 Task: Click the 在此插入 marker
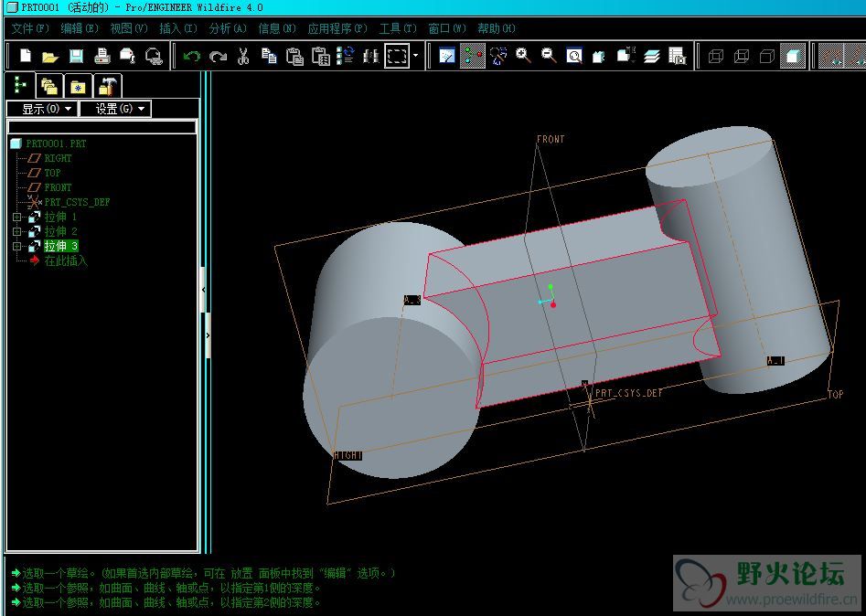pos(66,261)
